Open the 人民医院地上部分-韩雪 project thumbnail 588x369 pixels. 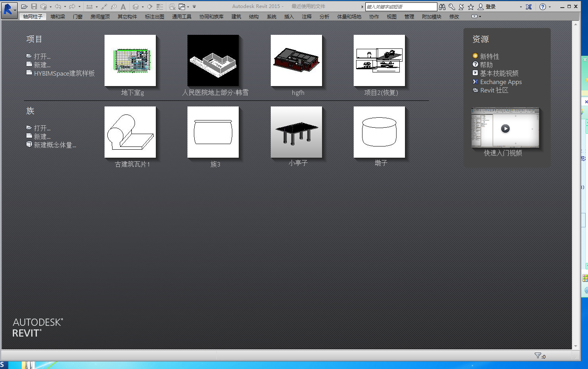[x=213, y=60]
